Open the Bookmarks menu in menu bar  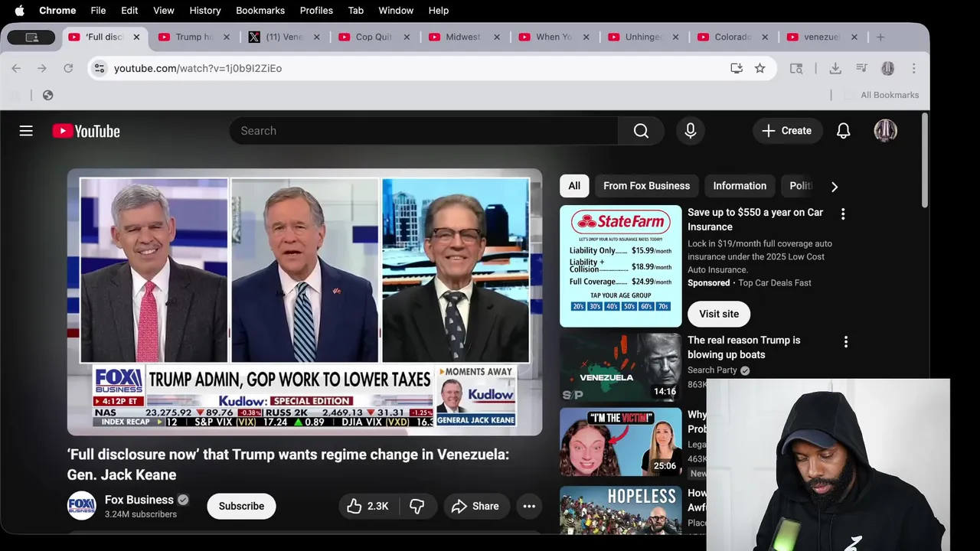[260, 11]
